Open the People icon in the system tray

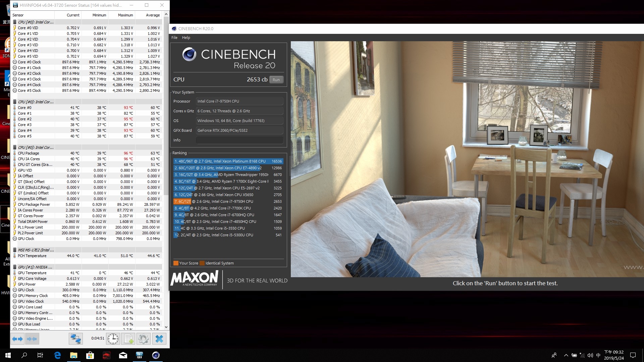tap(554, 355)
